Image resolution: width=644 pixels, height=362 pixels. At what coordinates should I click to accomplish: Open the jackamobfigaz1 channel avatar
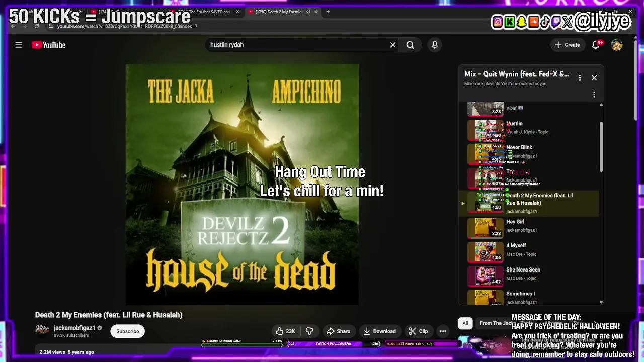coord(42,329)
